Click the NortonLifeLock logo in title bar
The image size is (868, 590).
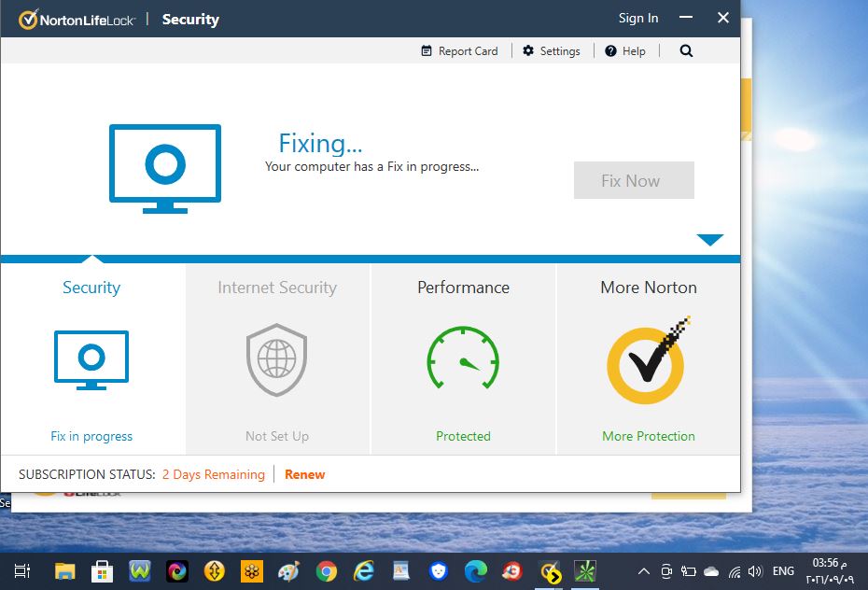pos(77,20)
